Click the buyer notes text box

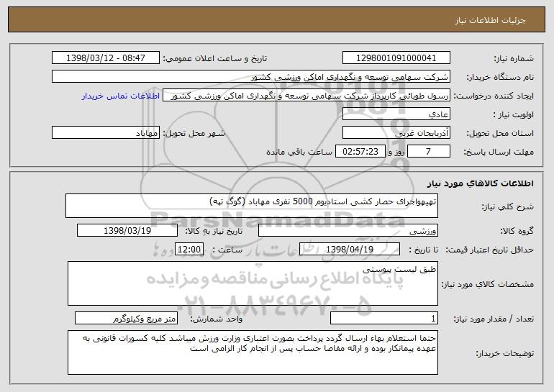click(x=253, y=352)
